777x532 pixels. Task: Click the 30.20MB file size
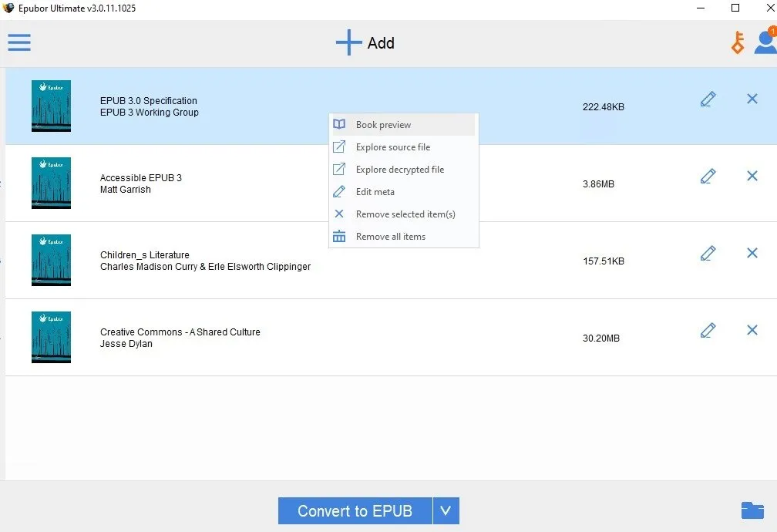601,338
